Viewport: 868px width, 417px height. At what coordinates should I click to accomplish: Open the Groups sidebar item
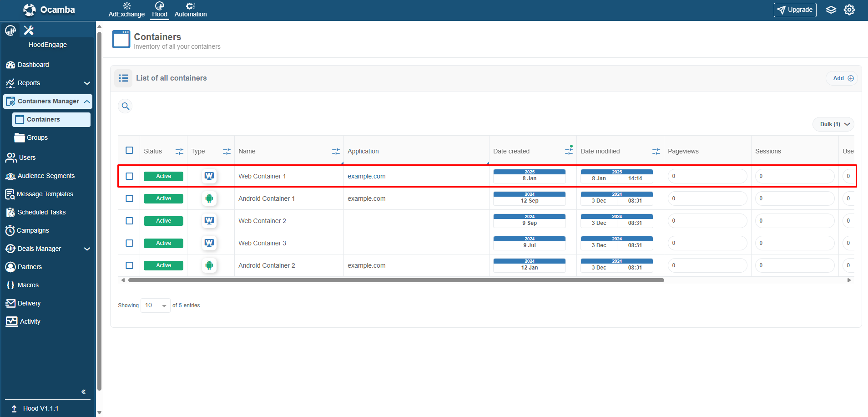coord(37,137)
